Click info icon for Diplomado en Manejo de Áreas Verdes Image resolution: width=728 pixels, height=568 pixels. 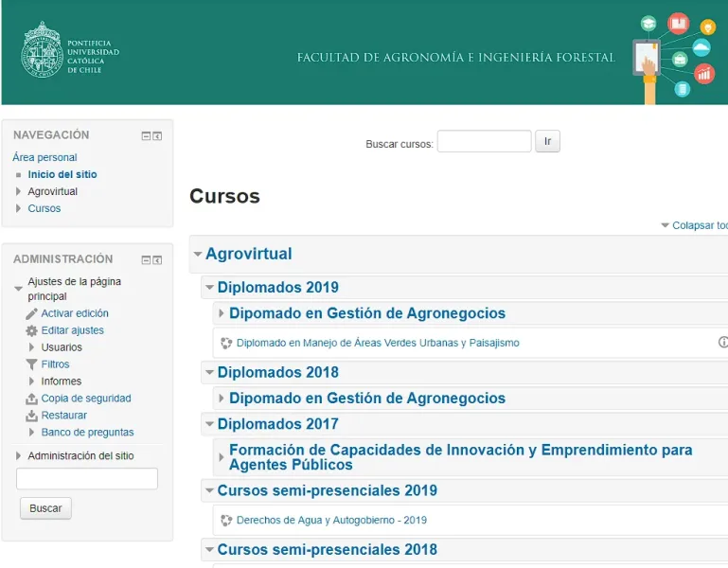point(723,343)
